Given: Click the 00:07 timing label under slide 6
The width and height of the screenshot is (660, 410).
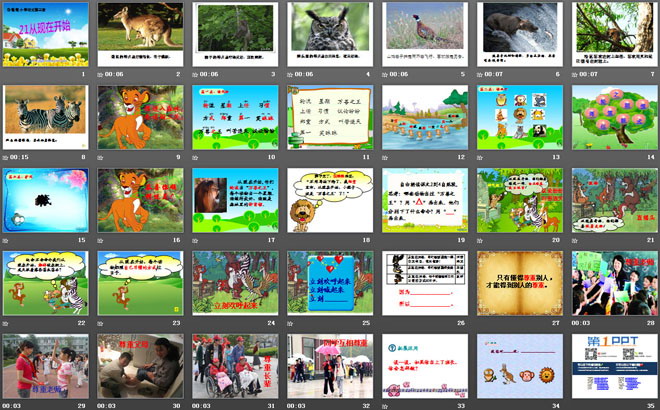Looking at the screenshot, I should tap(496, 74).
